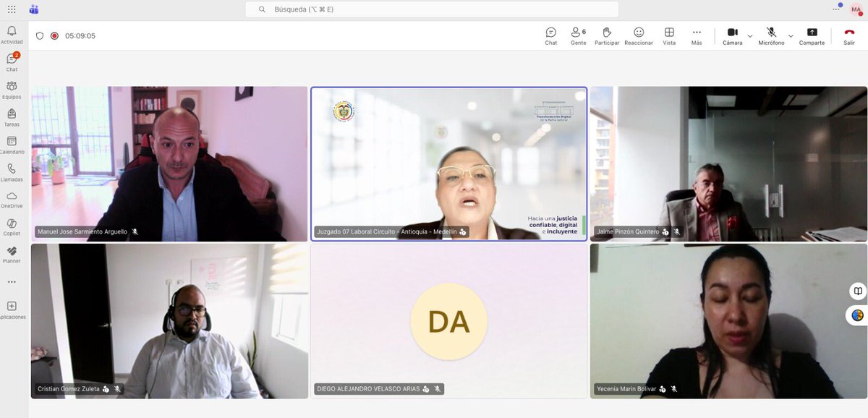This screenshot has height=418, width=868.
Task: Click Cristian Gomez Zuleta name label
Action: pos(69,389)
